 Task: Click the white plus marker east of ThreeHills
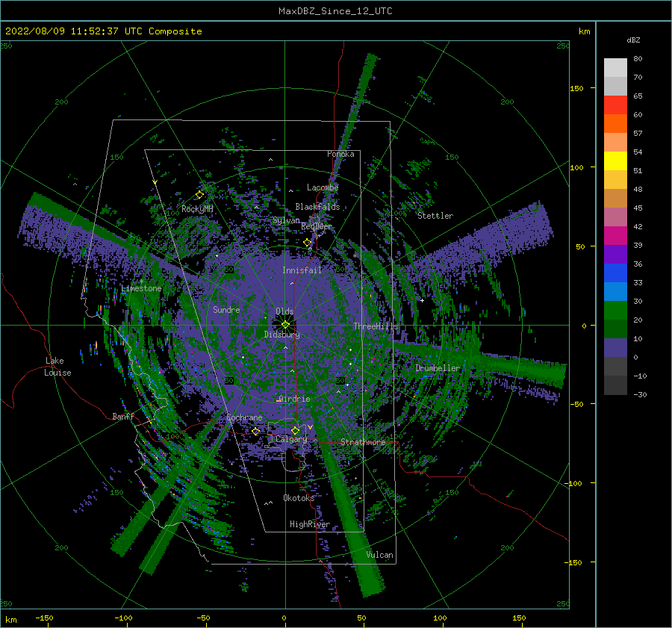(422, 300)
